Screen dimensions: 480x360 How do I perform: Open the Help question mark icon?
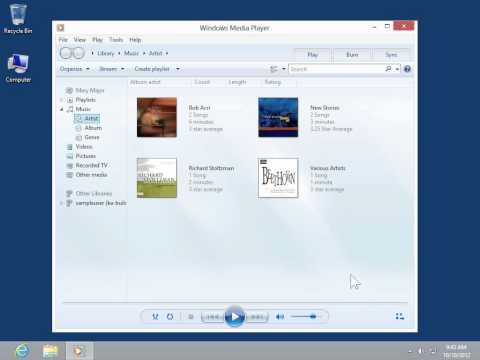click(407, 69)
